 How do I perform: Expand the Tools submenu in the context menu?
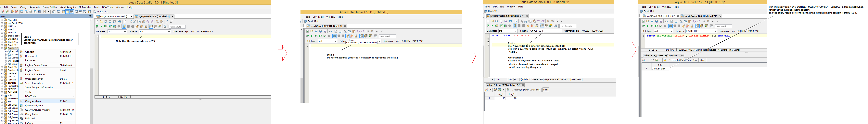[x=47, y=92]
